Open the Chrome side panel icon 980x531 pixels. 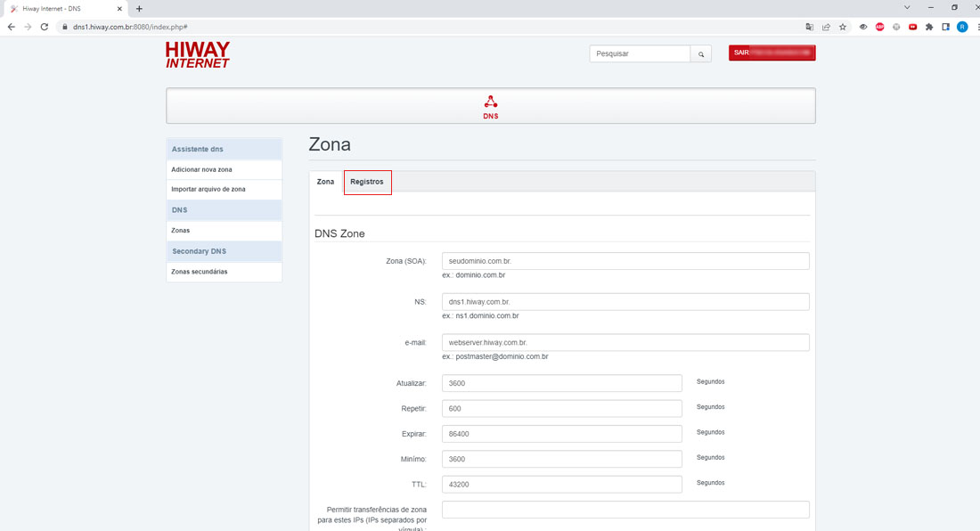click(946, 27)
